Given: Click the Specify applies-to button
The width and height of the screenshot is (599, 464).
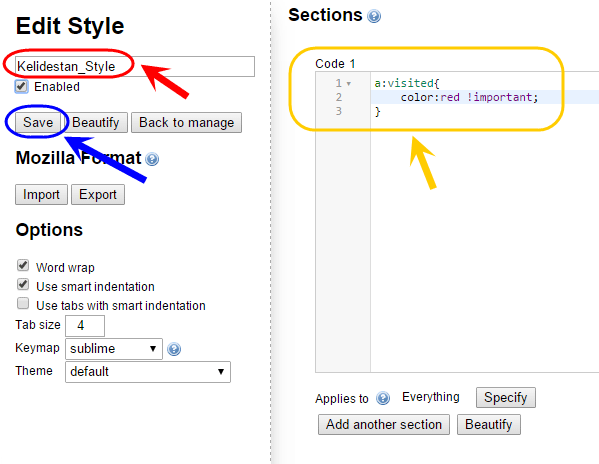Looking at the screenshot, I should pos(506,398).
